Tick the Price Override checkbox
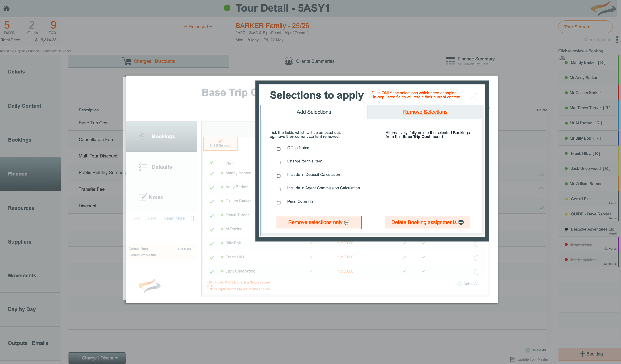The image size is (621, 364). (279, 203)
